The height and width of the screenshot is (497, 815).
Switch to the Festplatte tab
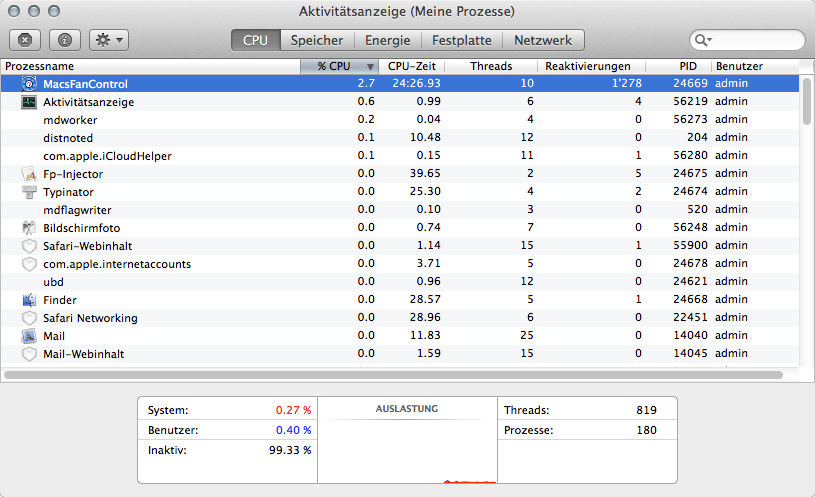point(462,40)
